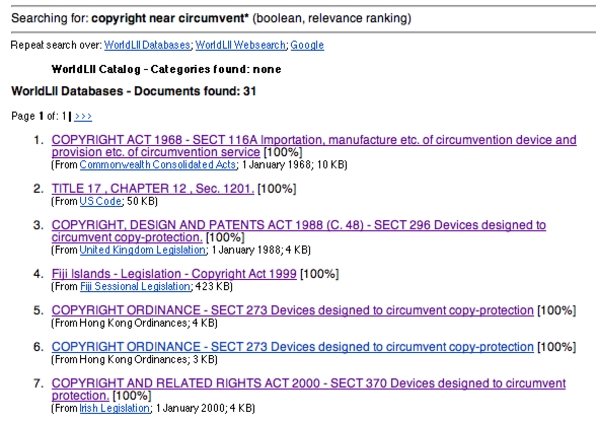This screenshot has height=422, width=596.
Task: Click the '1 January 1988; 4 KB' details text
Action: [x=260, y=250]
